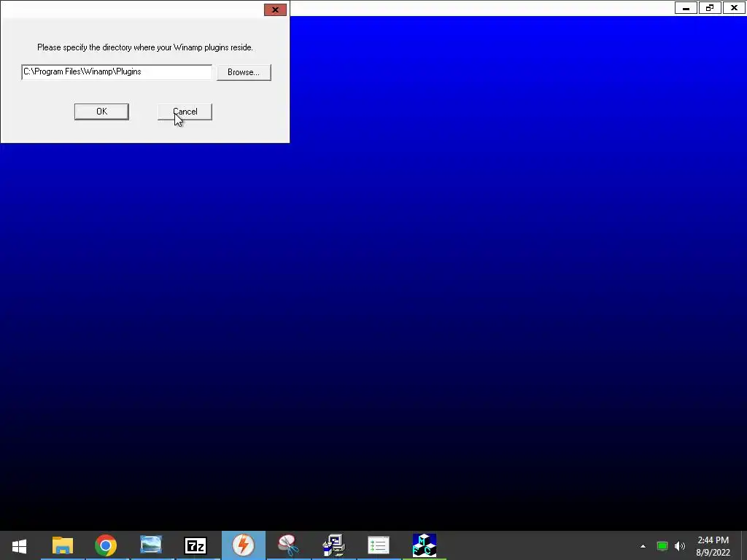
Task: Open the volume speaker tray icon
Action: click(x=680, y=546)
